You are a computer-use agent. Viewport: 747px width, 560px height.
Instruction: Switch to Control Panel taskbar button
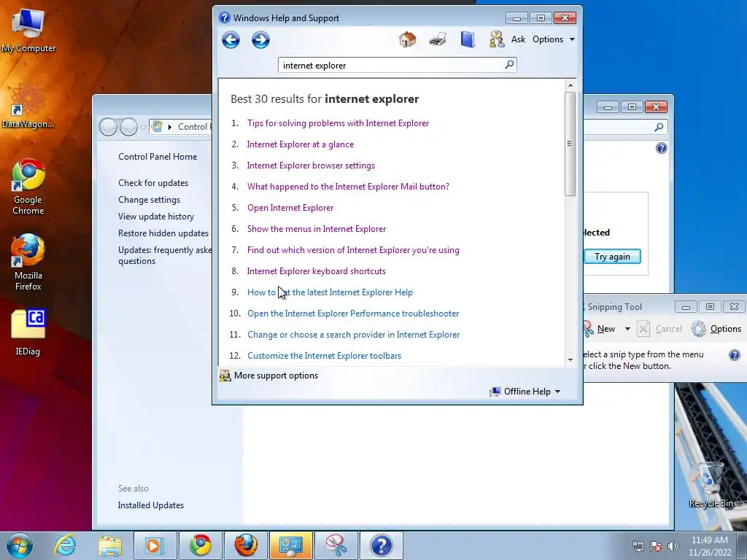pos(291,545)
